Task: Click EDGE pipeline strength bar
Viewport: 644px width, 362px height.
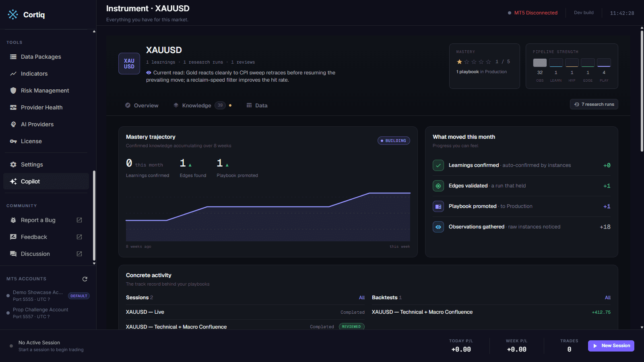Action: (x=588, y=63)
